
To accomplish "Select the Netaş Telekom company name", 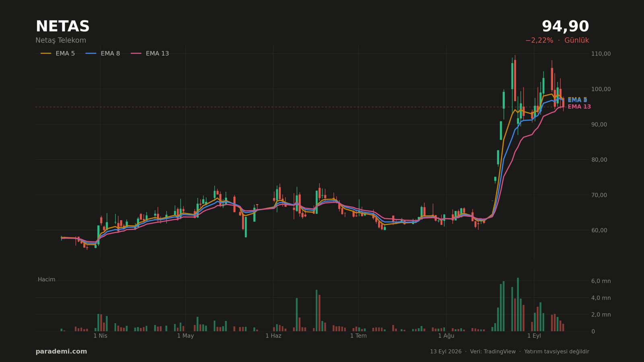I will tap(61, 41).
